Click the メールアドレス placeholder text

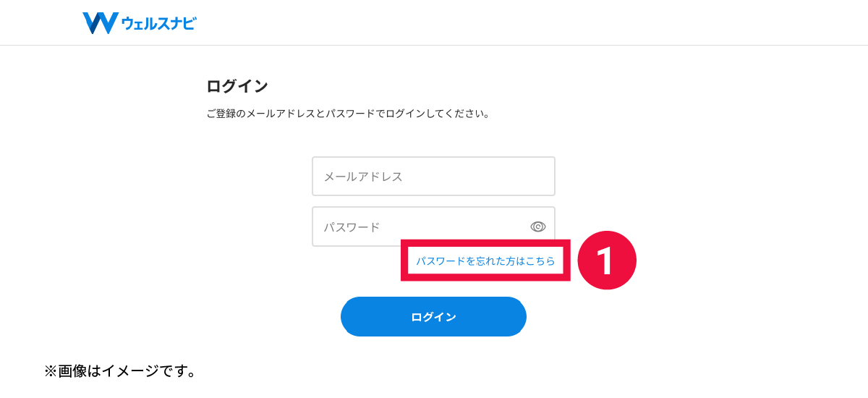click(362, 177)
